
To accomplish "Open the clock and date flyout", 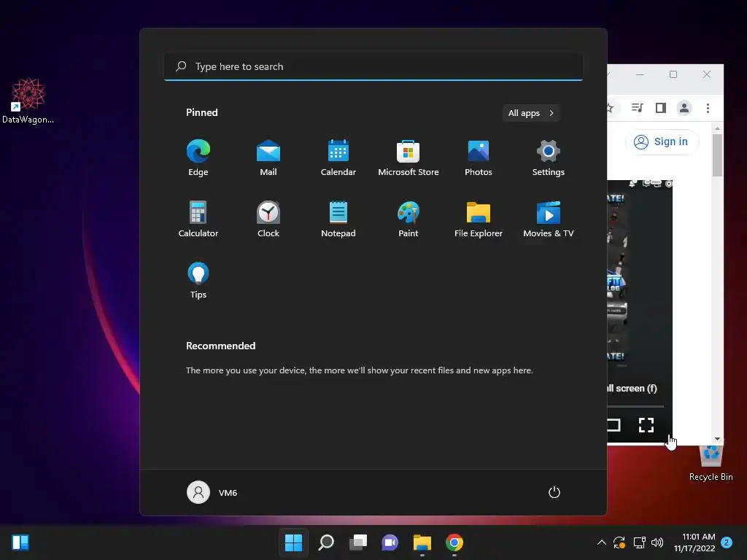I will (694, 542).
